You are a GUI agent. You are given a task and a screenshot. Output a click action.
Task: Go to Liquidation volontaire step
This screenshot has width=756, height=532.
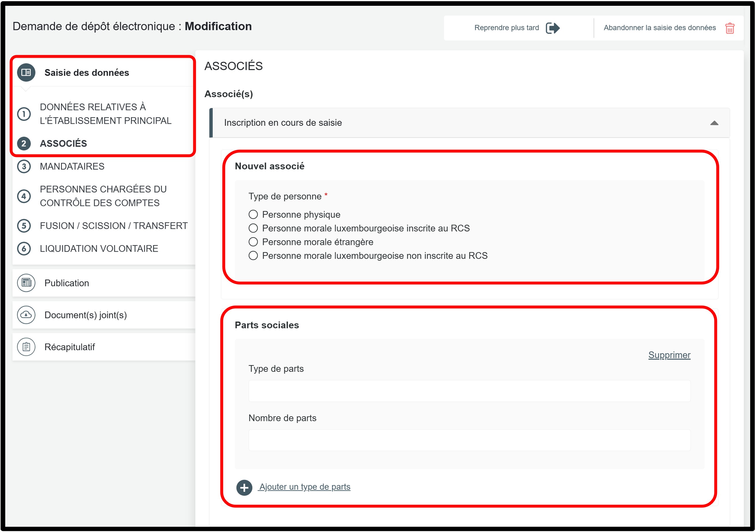point(99,249)
